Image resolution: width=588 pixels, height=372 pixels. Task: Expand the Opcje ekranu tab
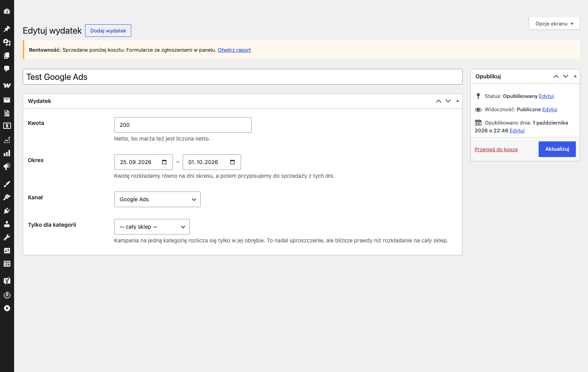[554, 23]
